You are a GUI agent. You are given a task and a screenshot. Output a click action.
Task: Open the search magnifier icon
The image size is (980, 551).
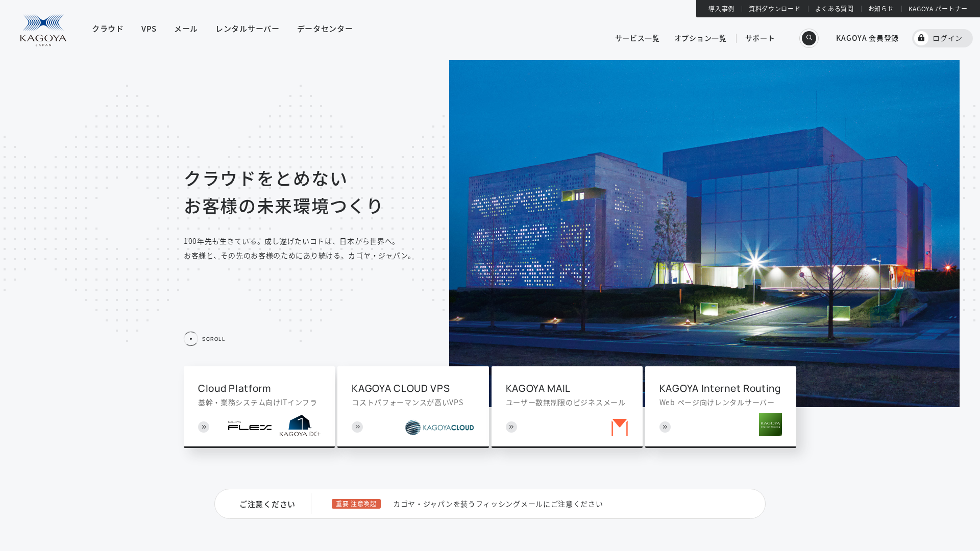(x=809, y=38)
